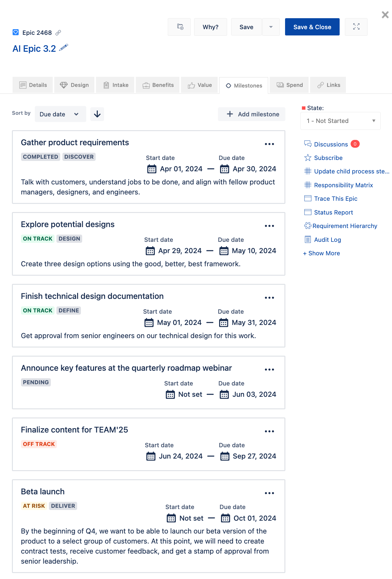Copy the Epic 2468 link icon
The height and width of the screenshot is (579, 392).
coord(58,33)
